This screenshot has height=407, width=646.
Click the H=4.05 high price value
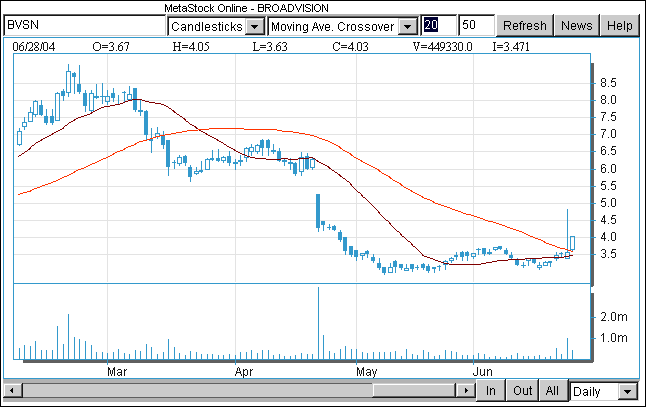click(191, 47)
